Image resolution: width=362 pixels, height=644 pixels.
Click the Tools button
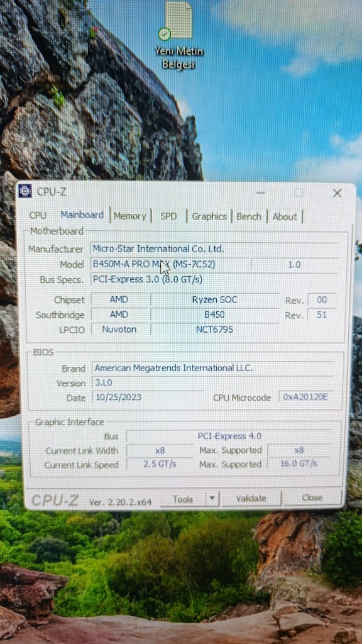pos(183,499)
